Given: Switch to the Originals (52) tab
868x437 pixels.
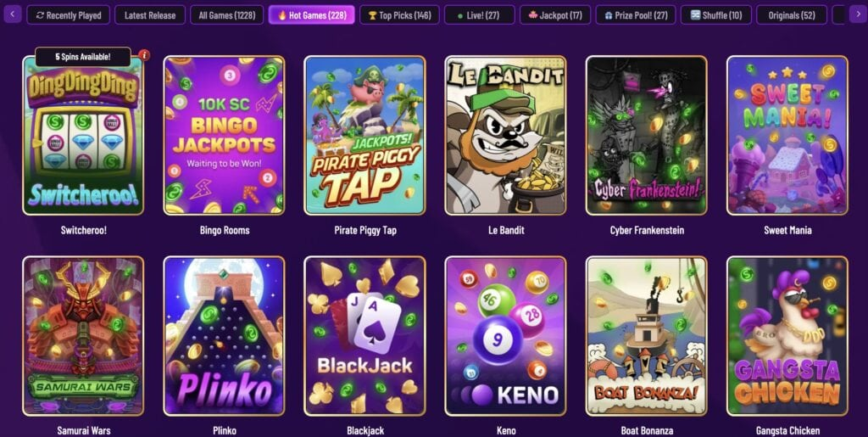Looking at the screenshot, I should click(x=792, y=15).
